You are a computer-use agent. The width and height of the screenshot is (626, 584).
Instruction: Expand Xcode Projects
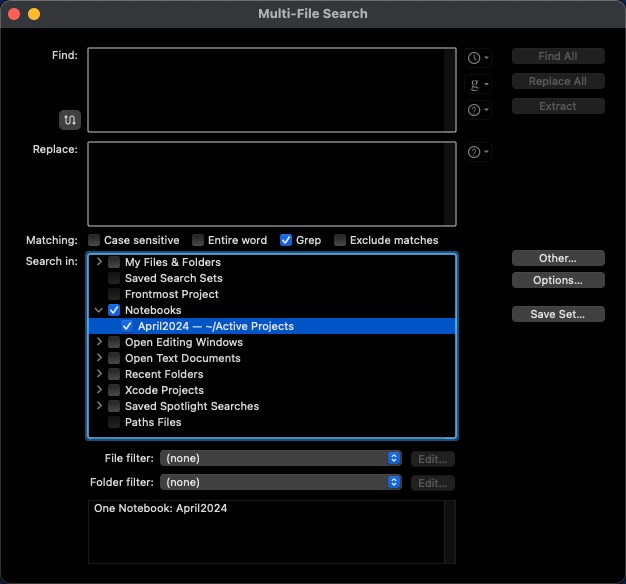tap(99, 390)
